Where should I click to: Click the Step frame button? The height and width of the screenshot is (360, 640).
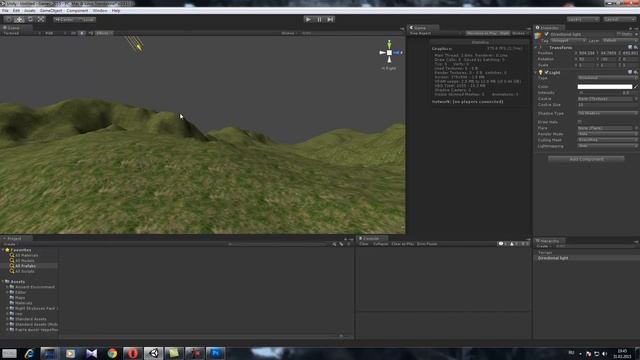click(x=330, y=19)
